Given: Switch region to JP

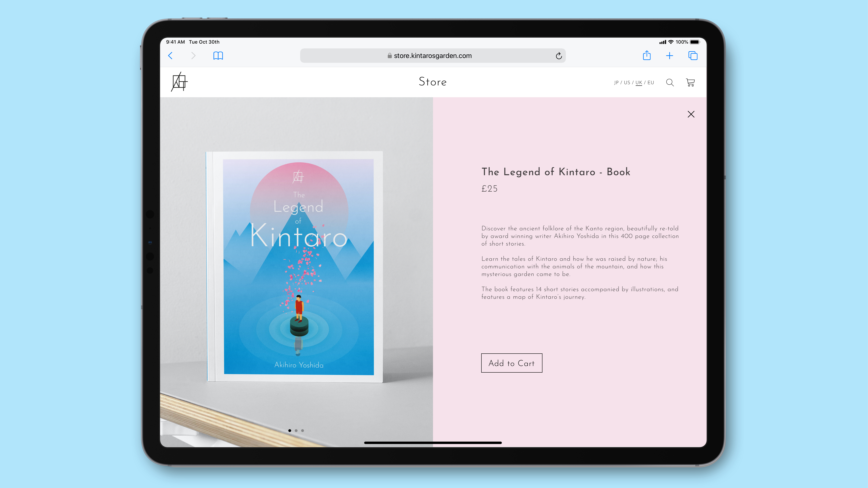Looking at the screenshot, I should 616,83.
